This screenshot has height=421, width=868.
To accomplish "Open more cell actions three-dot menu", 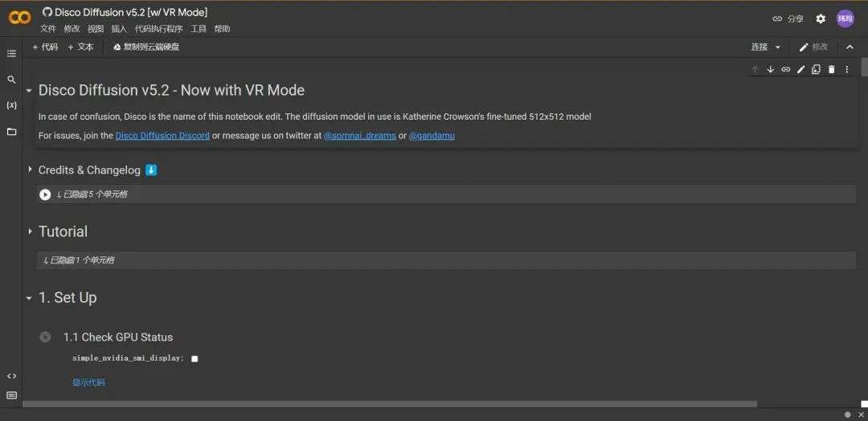I will point(846,69).
